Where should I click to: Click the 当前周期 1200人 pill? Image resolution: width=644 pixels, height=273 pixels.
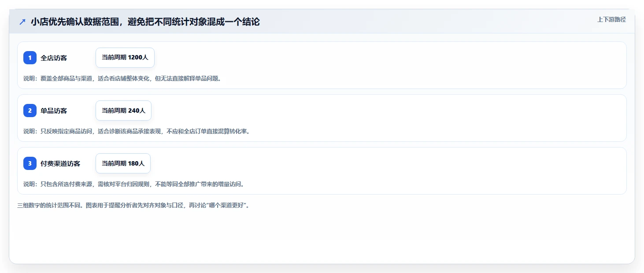(x=125, y=58)
